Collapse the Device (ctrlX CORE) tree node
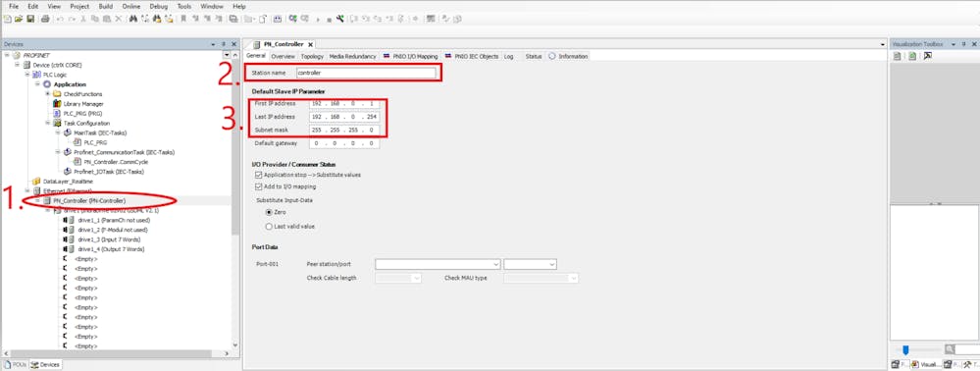The image size is (980, 371). (x=18, y=65)
